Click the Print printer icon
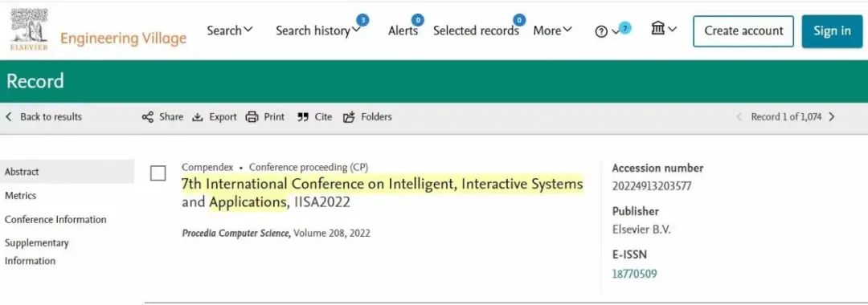Viewport: 868px width, 305px height. click(252, 116)
